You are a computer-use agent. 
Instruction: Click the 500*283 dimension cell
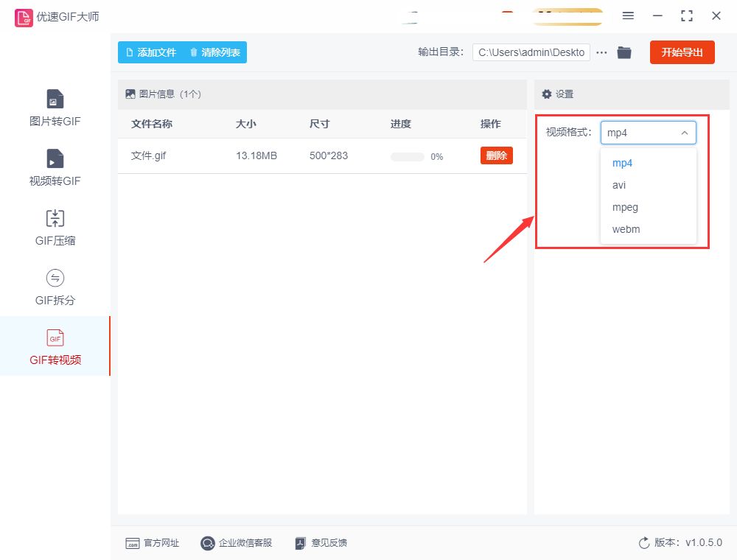pyautogui.click(x=329, y=155)
